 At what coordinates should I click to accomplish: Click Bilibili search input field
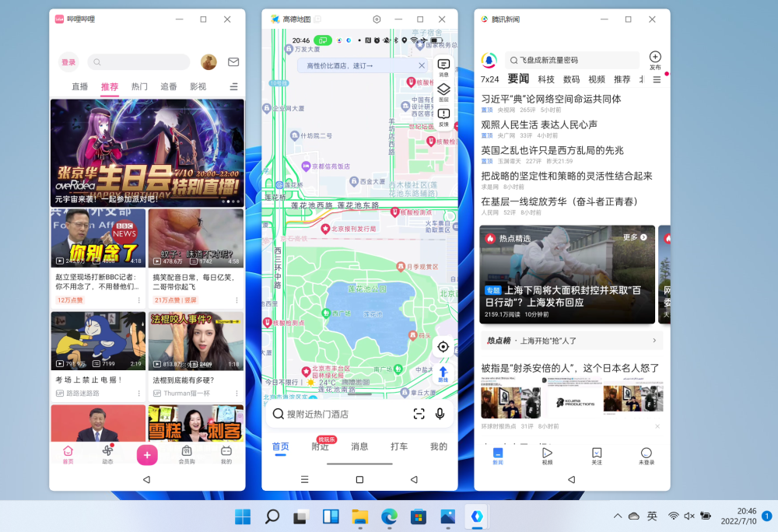(x=138, y=62)
